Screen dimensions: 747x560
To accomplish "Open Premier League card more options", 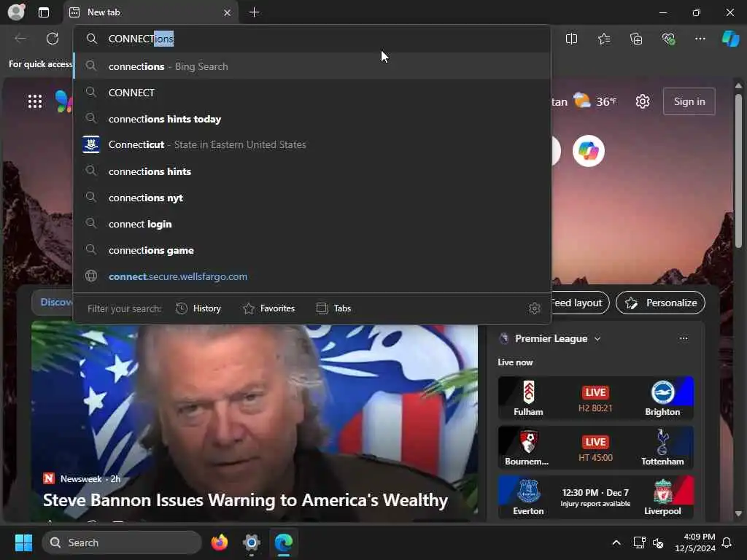I will pos(684,338).
